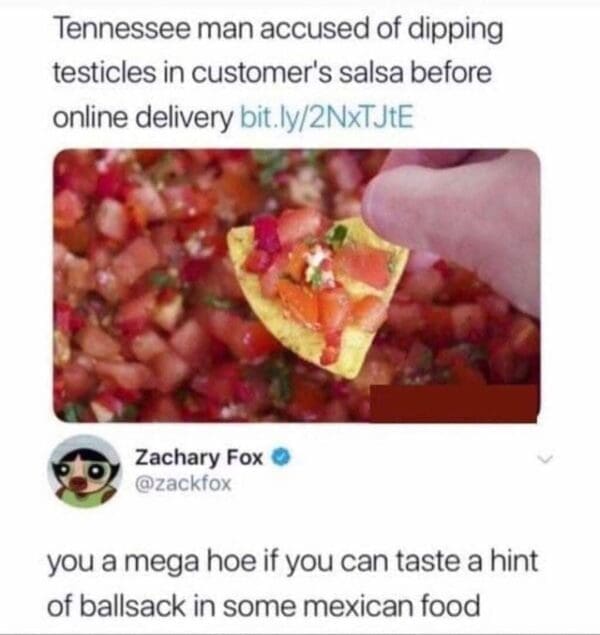Image resolution: width=600 pixels, height=635 pixels.
Task: Open Zachary Fox's Buttercup profile avatar
Action: pyautogui.click(x=85, y=471)
